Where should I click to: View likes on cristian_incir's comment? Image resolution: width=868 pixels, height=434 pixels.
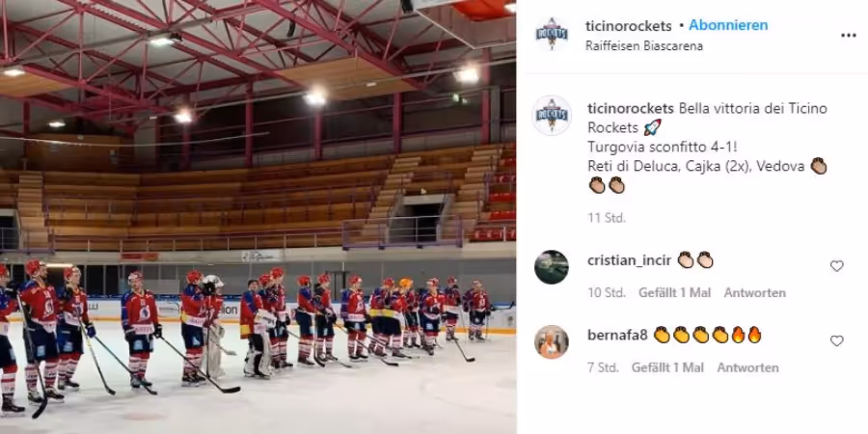pos(674,293)
